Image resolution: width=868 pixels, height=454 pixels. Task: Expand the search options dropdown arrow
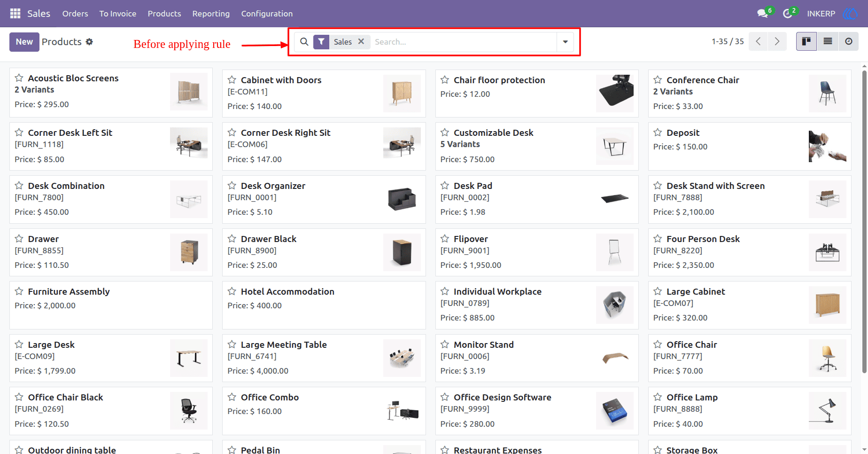pos(566,42)
